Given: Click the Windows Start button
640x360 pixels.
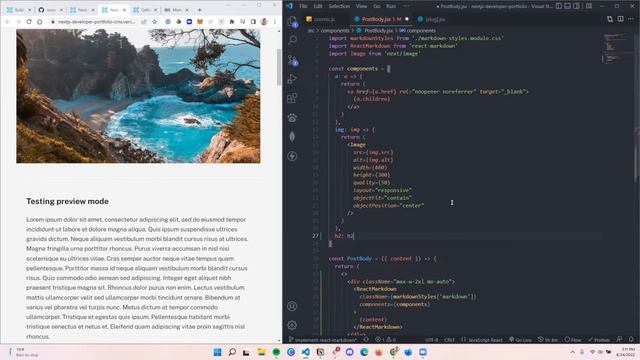Looking at the screenshot, I should tap(218, 352).
